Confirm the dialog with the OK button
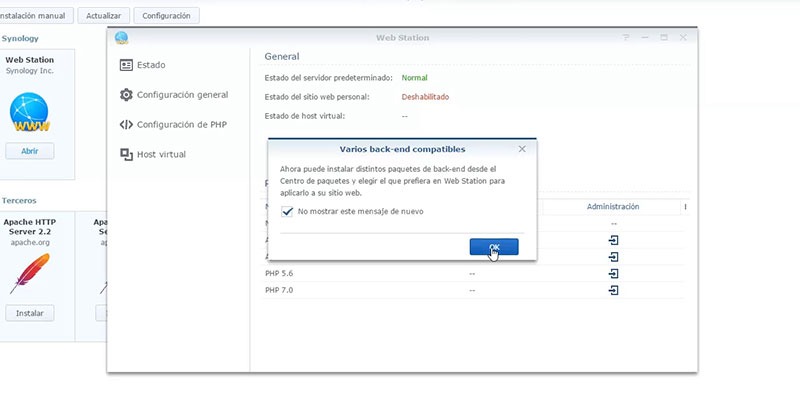 click(x=494, y=247)
